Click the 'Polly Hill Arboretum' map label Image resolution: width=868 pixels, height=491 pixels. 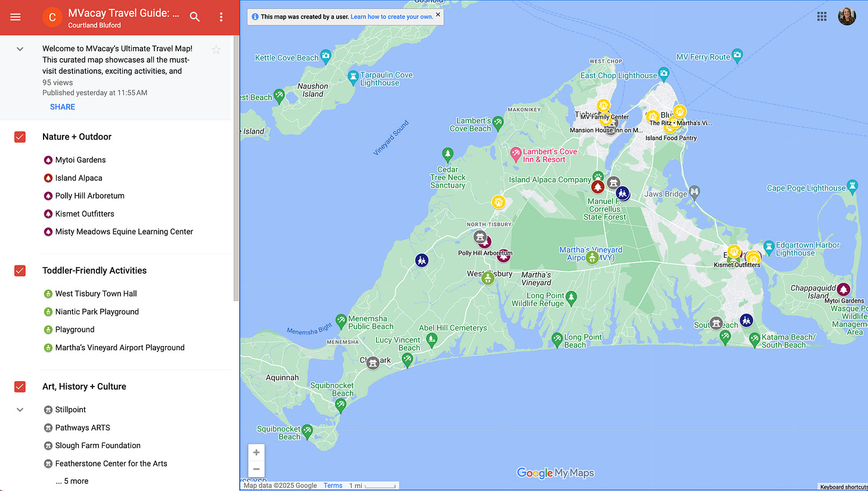point(485,253)
